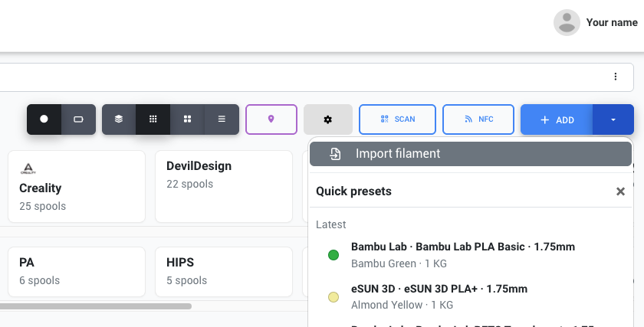Click the SCAN button
The image size is (644, 327).
pos(397,119)
